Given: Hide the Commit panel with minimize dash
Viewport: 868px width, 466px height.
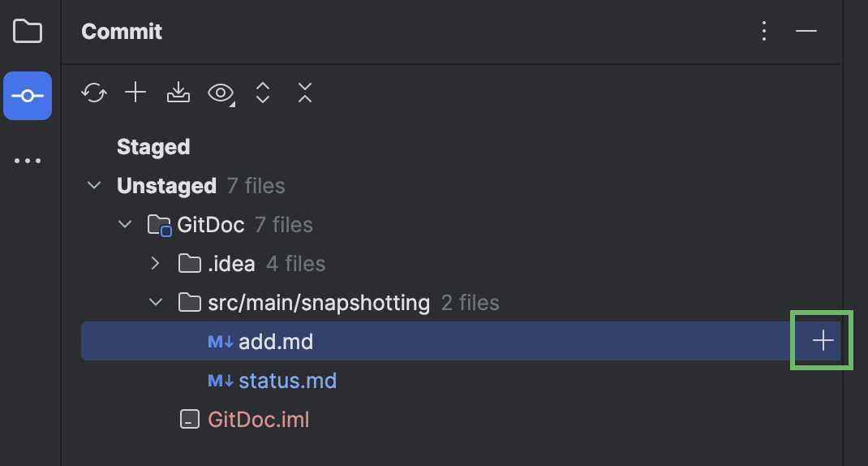Looking at the screenshot, I should (x=806, y=32).
